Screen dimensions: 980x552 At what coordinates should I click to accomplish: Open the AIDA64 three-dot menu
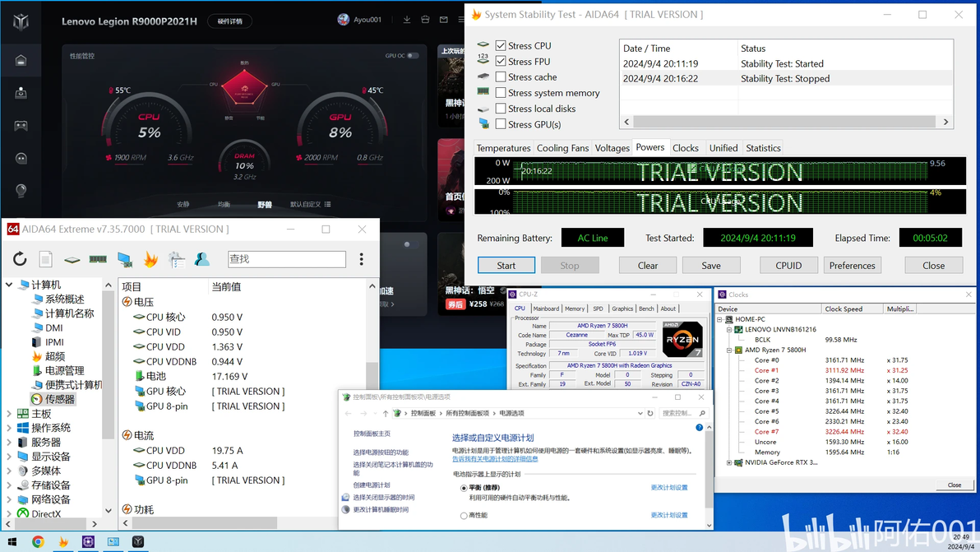tap(361, 259)
